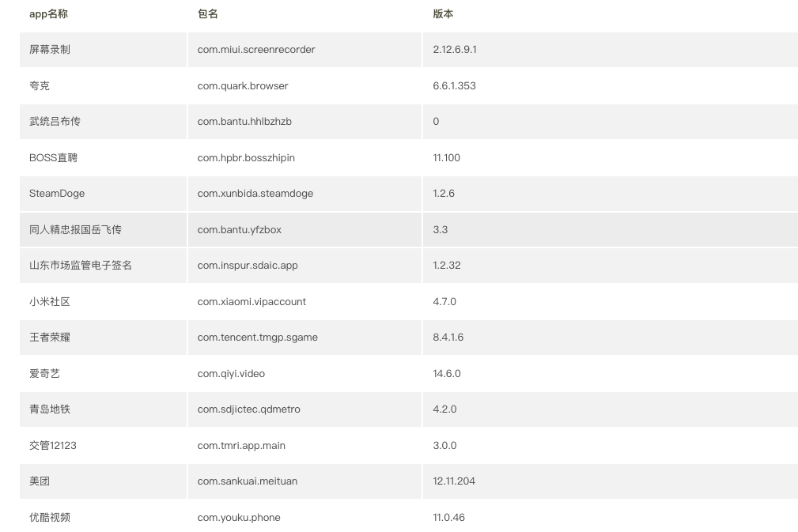This screenshot has width=798, height=532.
Task: Click package com.tmri.app.main
Action: [241, 445]
